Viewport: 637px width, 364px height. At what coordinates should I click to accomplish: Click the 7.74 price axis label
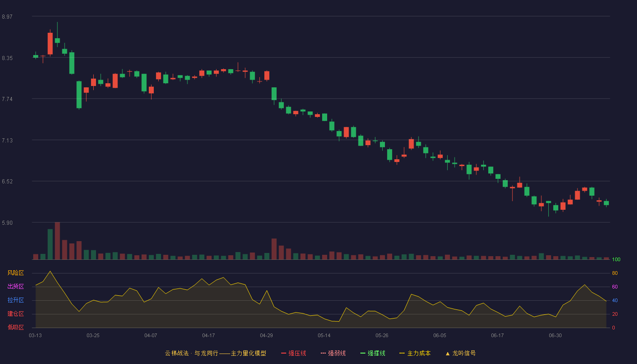7,99
